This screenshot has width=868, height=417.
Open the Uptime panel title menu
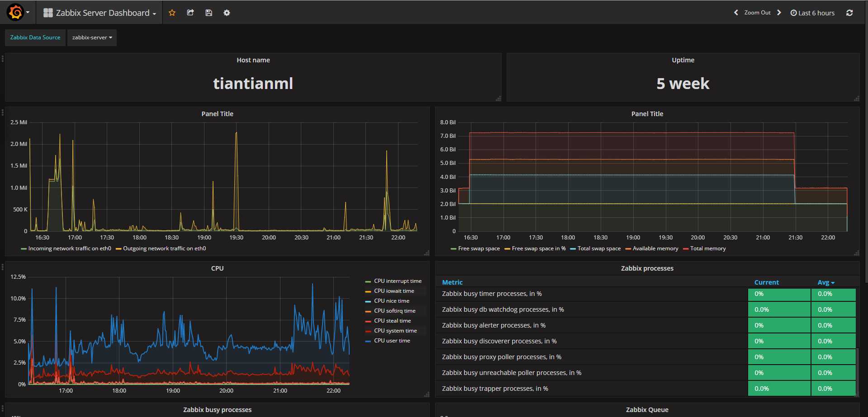tap(683, 60)
